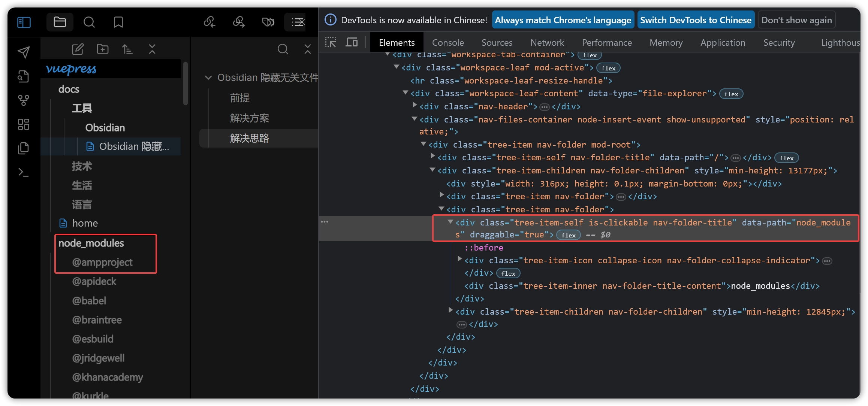
Task: Collapse nav-files-container div node
Action: pyautogui.click(x=415, y=119)
